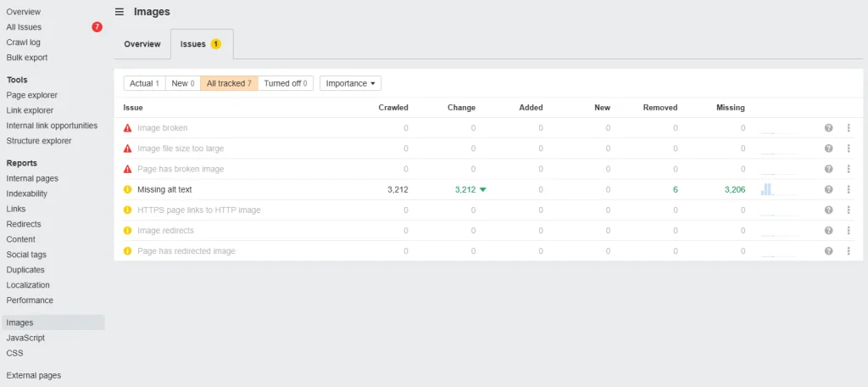Open the 3,206 Missing count link
This screenshot has width=868, height=387.
tap(734, 189)
